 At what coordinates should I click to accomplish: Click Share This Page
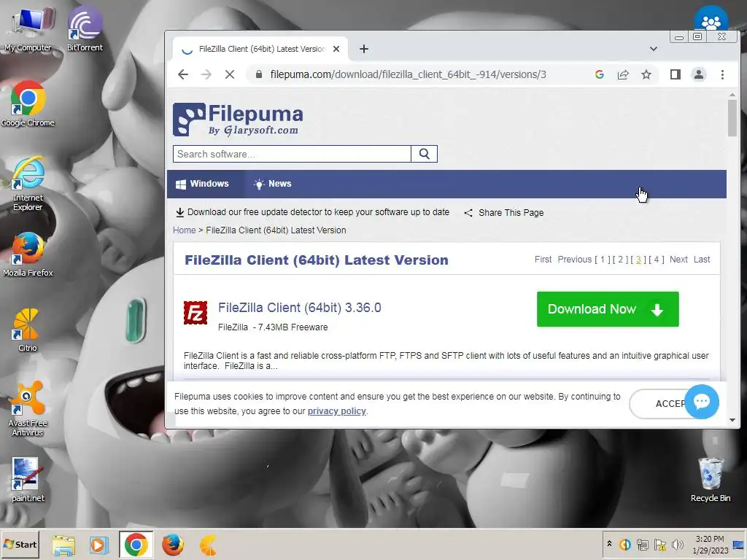504,213
